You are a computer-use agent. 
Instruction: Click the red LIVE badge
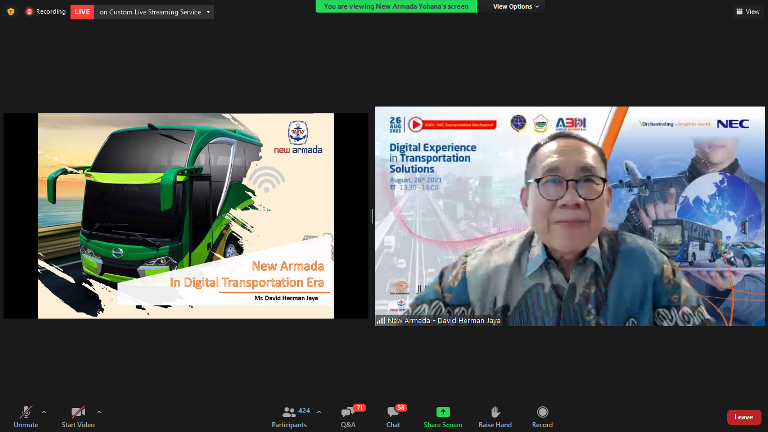click(82, 12)
